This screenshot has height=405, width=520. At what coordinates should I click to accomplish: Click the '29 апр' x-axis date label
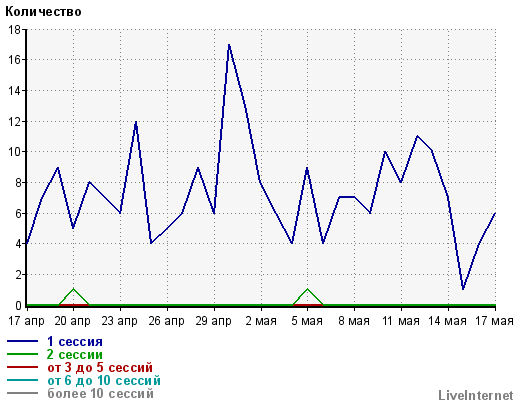[x=213, y=321]
